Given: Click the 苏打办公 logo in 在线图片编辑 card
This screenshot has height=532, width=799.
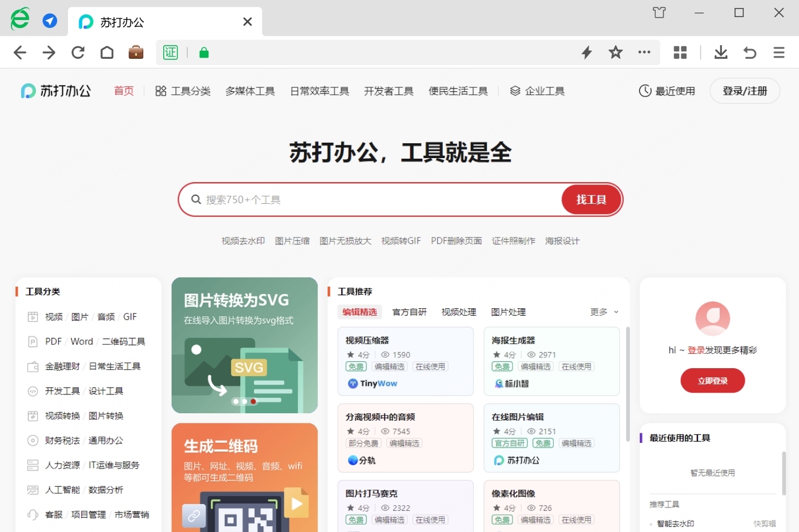Looking at the screenshot, I should pos(516,460).
